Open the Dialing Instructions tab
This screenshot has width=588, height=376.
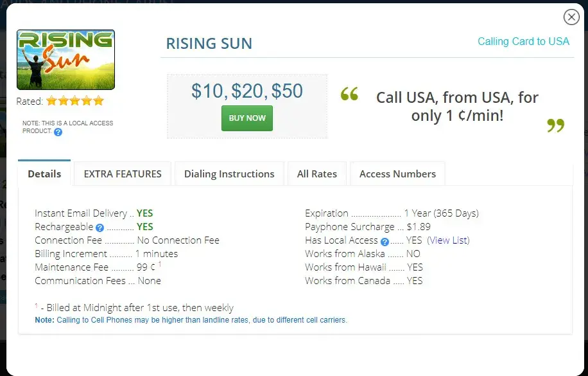coord(229,174)
